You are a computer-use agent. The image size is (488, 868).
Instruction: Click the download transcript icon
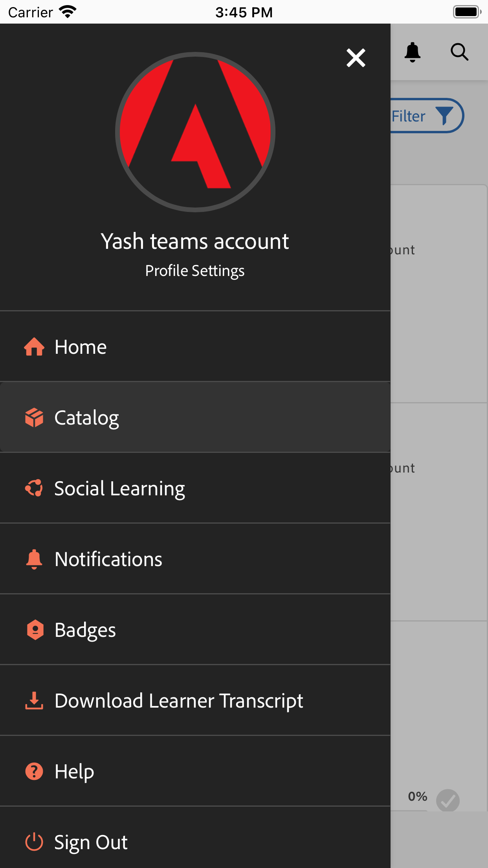[34, 701]
